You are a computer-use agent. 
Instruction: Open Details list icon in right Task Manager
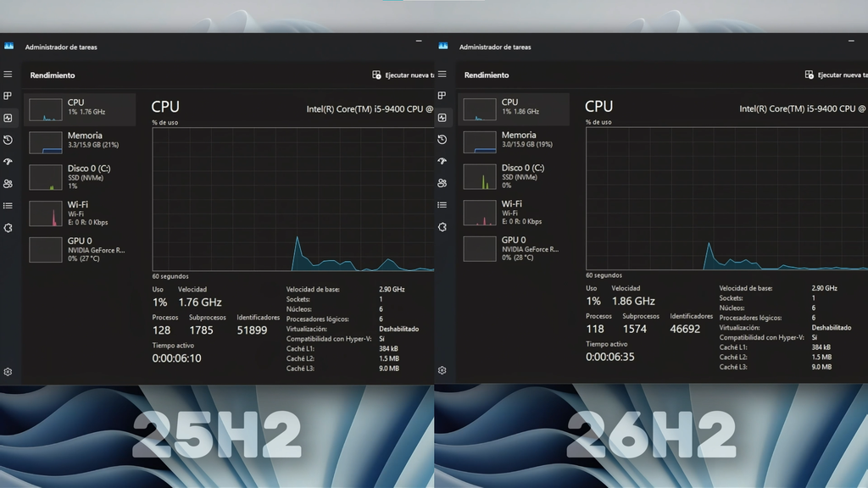442,205
